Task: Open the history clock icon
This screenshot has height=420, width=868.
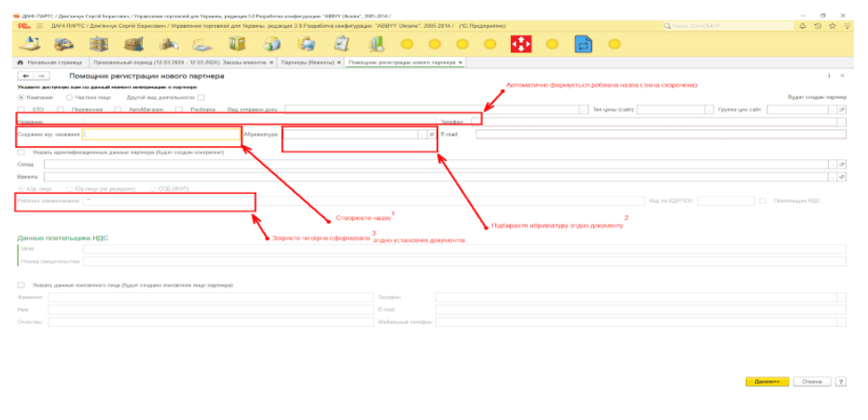Action: pos(818,26)
